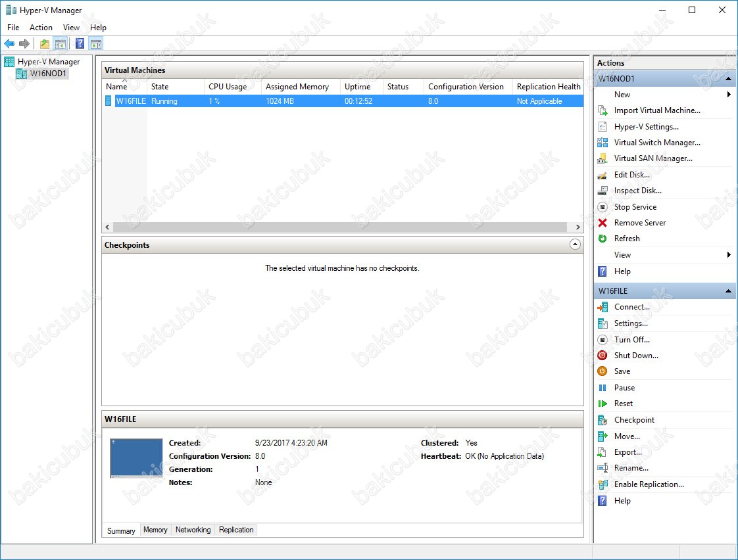
Task: Click Help icon under W16FILE actions
Action: [x=603, y=501]
